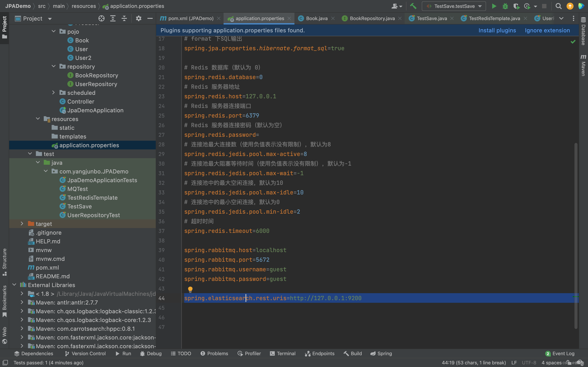Toggle the Database tool window
Image resolution: width=588 pixels, height=367 pixels.
click(583, 31)
